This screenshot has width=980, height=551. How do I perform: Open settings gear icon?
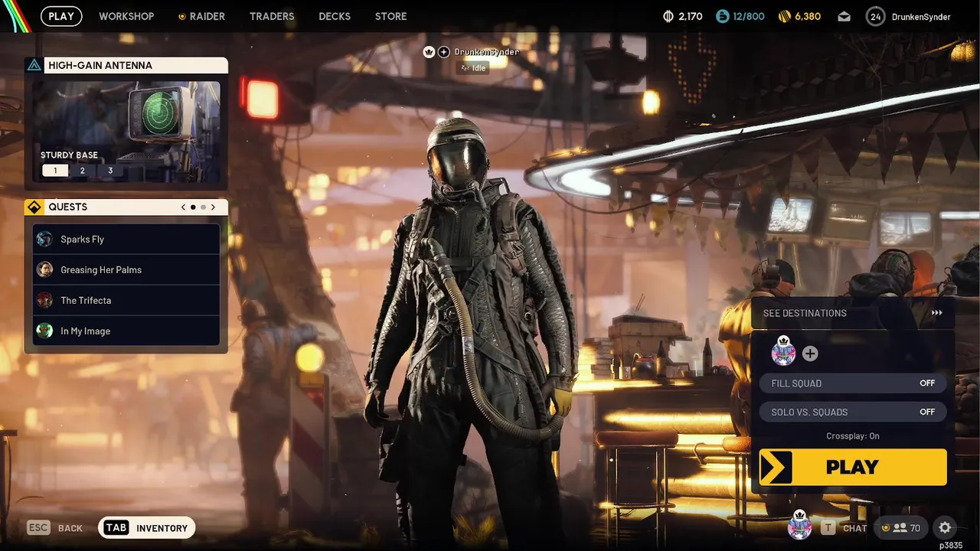[x=945, y=527]
